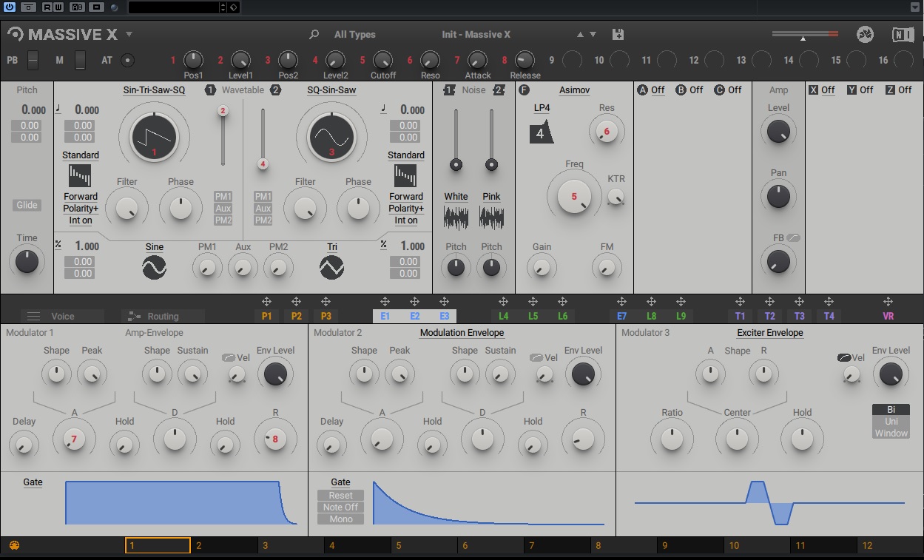The height and width of the screenshot is (560, 924).
Task: Click the FB feedback link icon
Action: point(794,238)
